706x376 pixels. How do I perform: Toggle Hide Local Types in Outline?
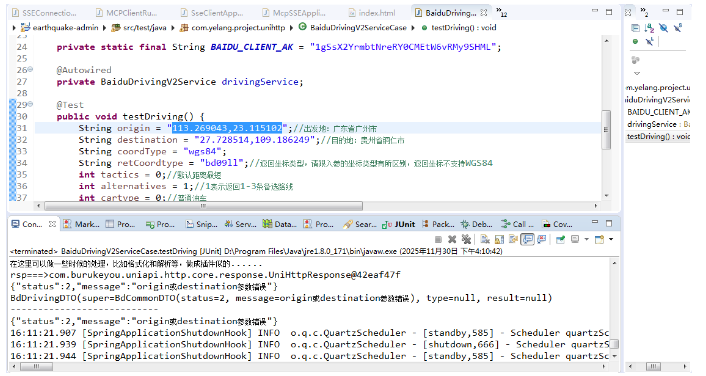(x=649, y=41)
